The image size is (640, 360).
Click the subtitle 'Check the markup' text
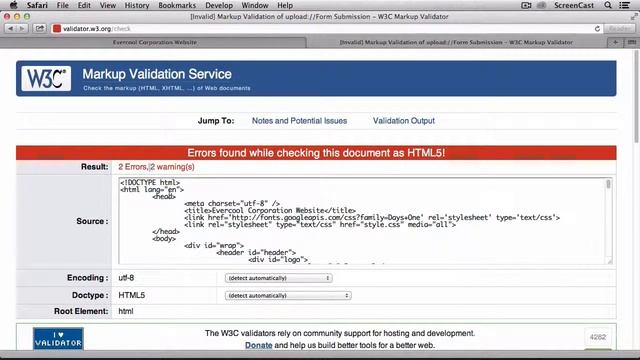click(167, 88)
